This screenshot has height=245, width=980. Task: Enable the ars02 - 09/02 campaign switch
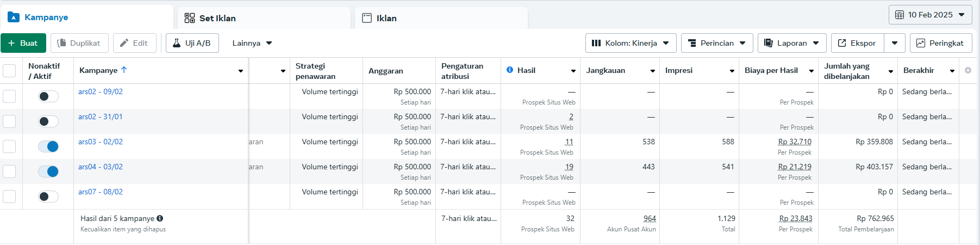tap(48, 96)
